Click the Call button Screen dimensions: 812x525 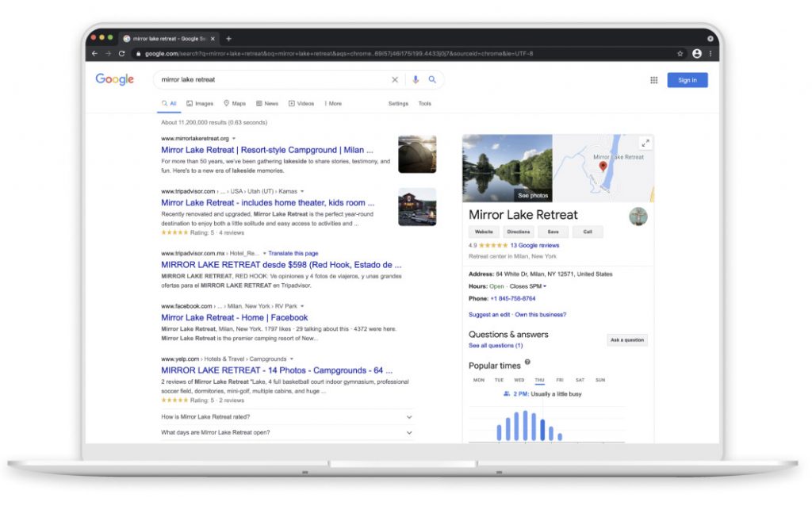click(588, 232)
